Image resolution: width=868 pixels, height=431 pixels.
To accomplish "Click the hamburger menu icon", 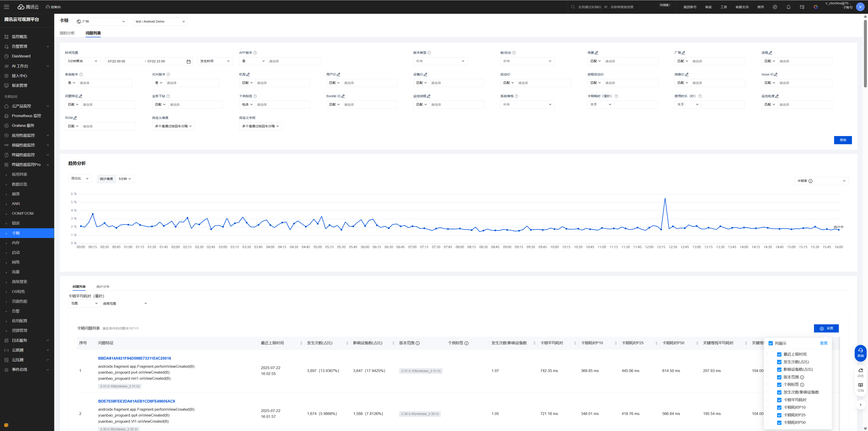I will click(x=6, y=7).
